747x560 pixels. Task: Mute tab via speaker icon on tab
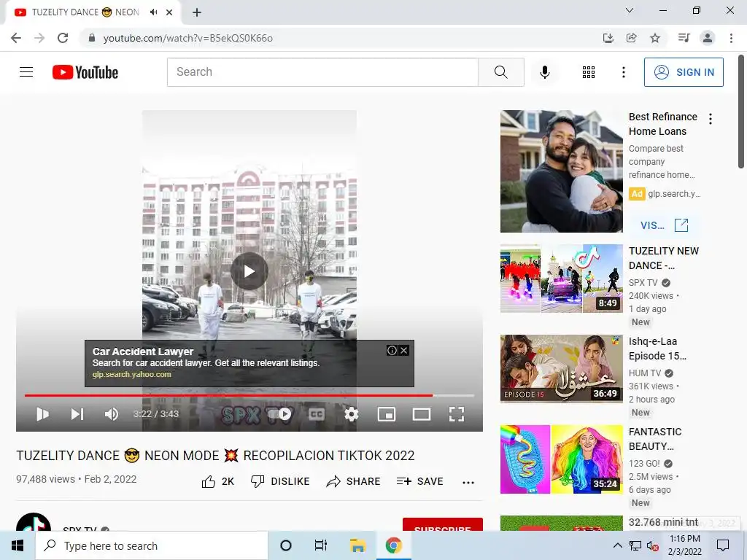coord(153,12)
